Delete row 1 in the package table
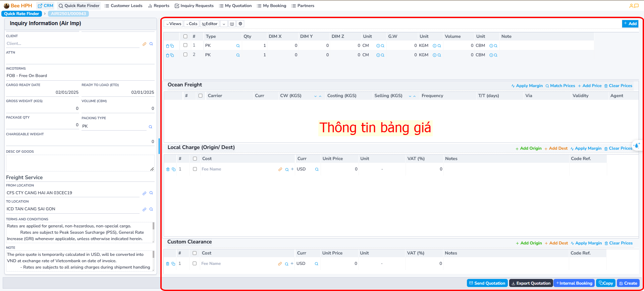644x291 pixels. [x=167, y=46]
